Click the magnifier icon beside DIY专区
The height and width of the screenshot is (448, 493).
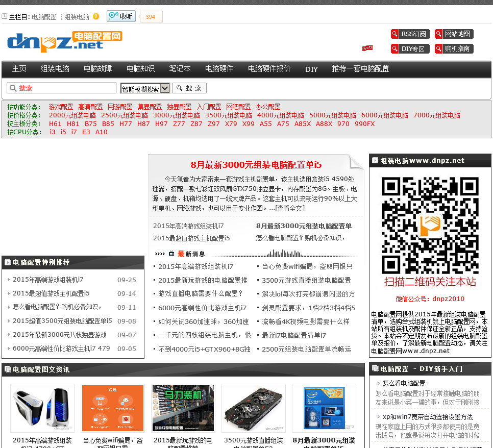click(x=395, y=49)
